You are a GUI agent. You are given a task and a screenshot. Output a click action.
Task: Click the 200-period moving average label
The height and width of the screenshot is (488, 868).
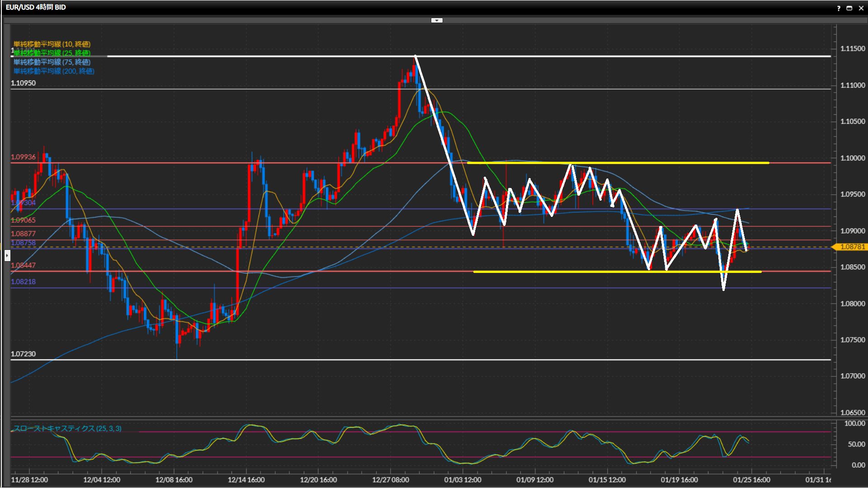point(54,71)
